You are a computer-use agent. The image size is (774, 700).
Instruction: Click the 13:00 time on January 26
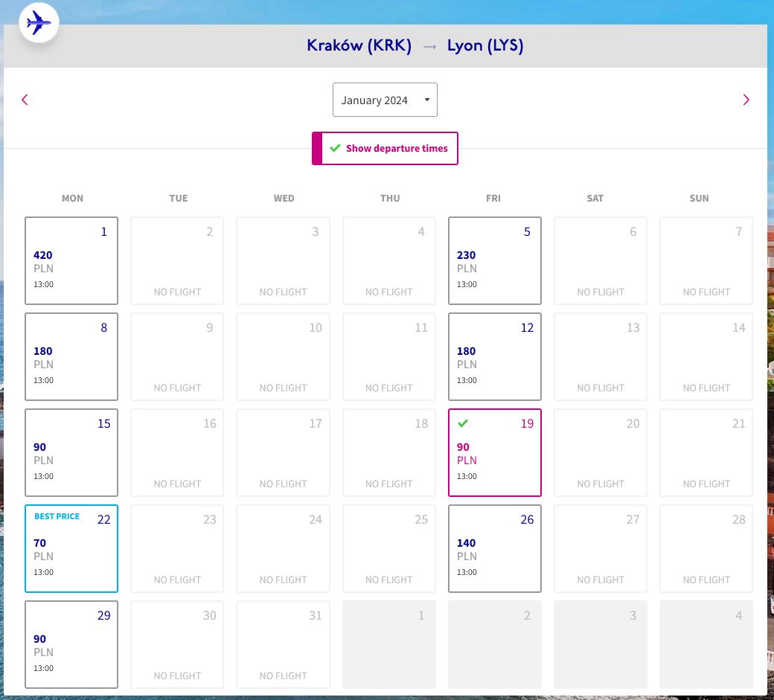coord(467,572)
